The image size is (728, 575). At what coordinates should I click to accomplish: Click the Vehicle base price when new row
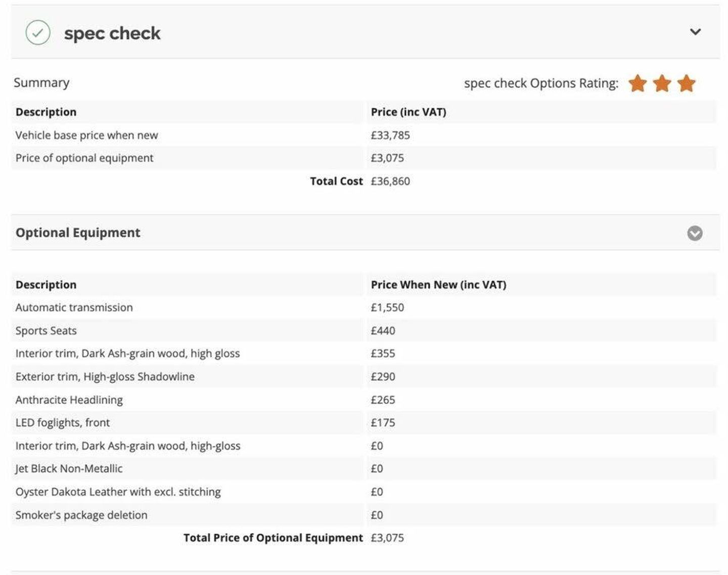coord(364,135)
